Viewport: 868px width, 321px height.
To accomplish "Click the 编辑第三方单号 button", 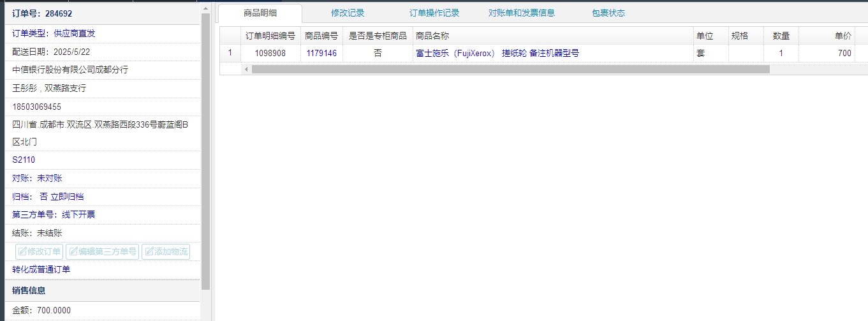I will (102, 251).
